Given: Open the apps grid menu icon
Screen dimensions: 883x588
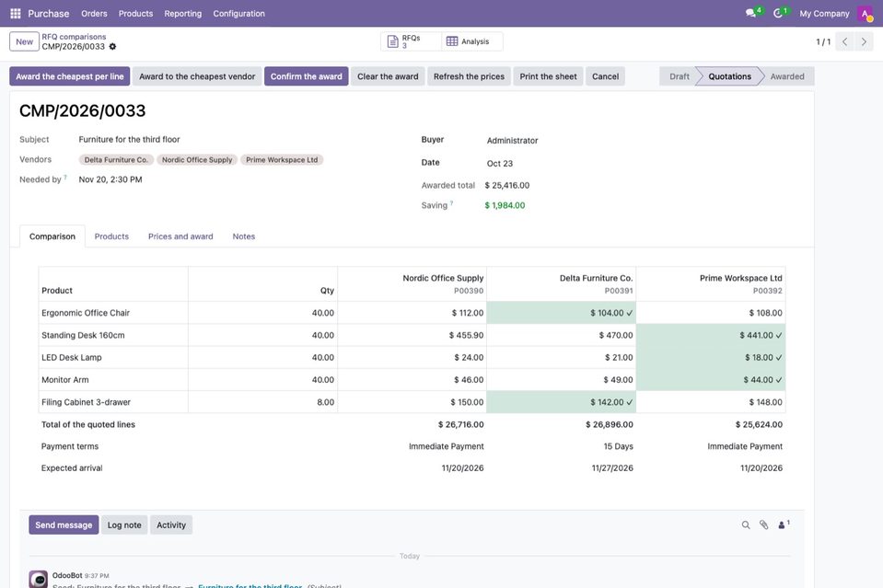Looking at the screenshot, I should pyautogui.click(x=16, y=14).
